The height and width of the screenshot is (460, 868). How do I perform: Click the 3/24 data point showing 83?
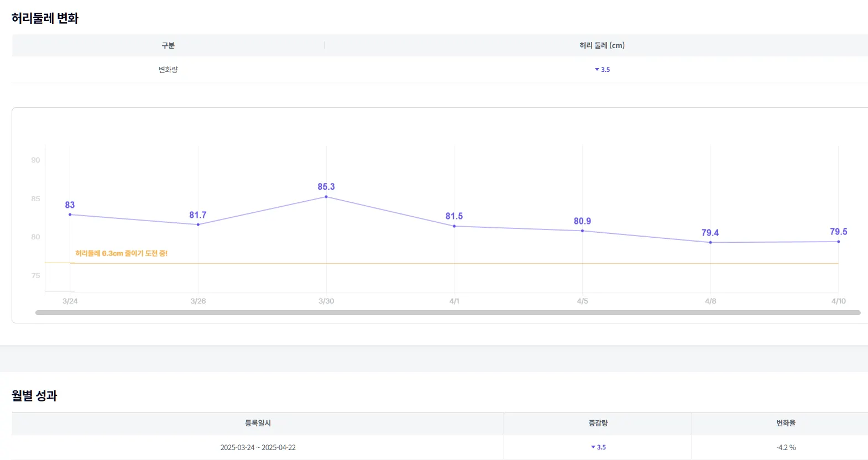pyautogui.click(x=70, y=215)
